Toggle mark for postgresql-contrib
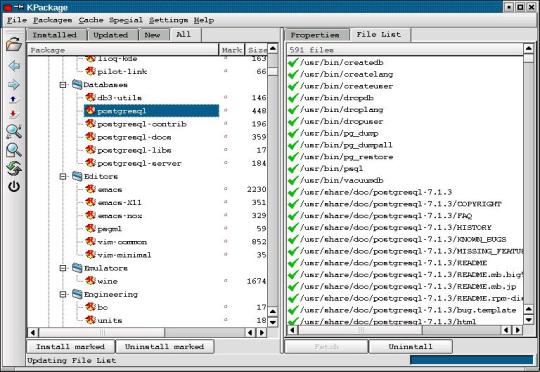 (226, 124)
